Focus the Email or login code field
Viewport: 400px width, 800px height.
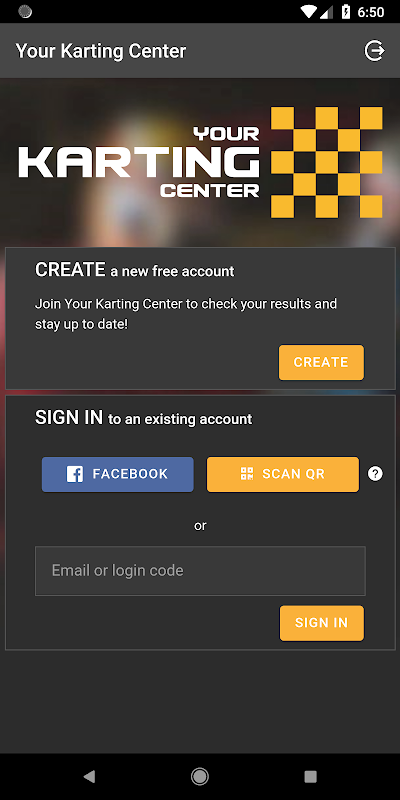click(200, 571)
